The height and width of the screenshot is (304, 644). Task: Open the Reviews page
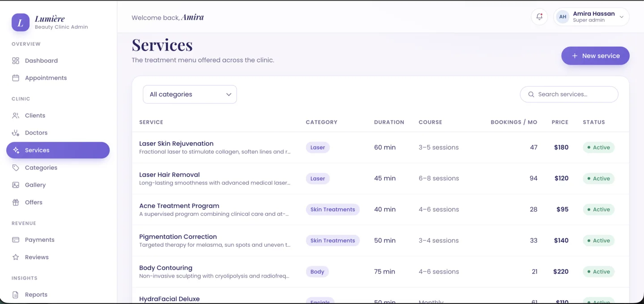tap(58, 257)
